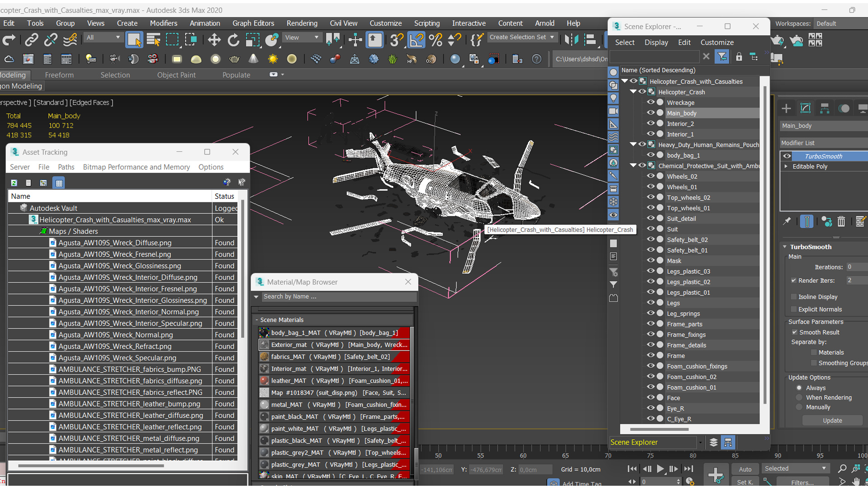
Task: Activate the Select and Move tool
Action: click(x=214, y=40)
